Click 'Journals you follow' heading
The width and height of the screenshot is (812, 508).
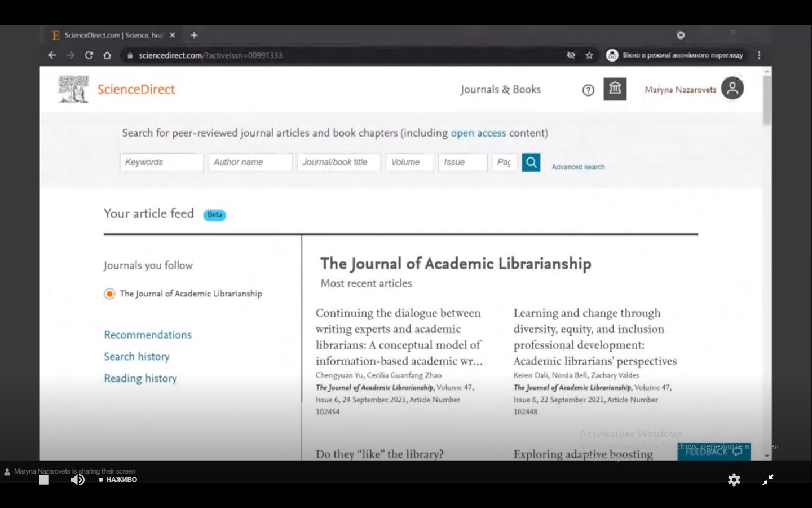148,265
